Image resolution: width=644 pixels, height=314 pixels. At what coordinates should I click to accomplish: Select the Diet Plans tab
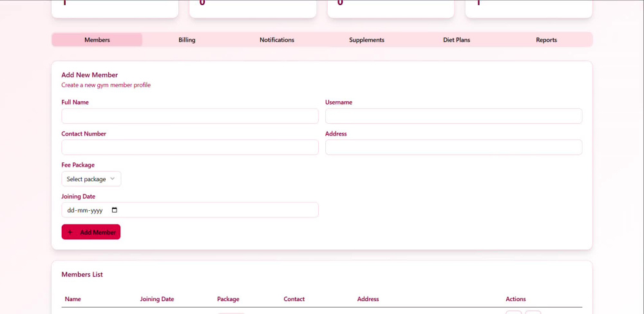click(x=457, y=40)
